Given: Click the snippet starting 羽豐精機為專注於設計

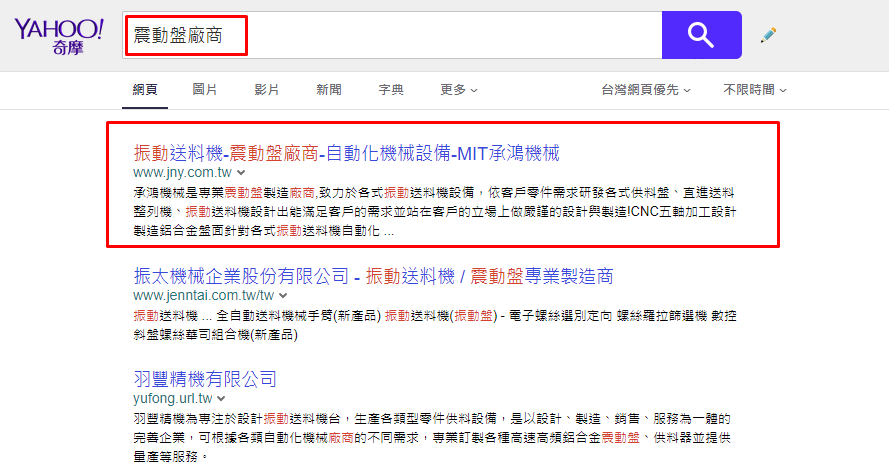Looking at the screenshot, I should (x=432, y=437).
